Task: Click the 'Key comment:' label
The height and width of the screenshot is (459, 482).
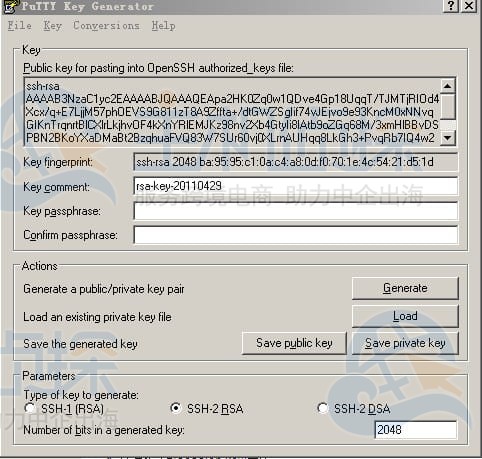Action: 56,187
